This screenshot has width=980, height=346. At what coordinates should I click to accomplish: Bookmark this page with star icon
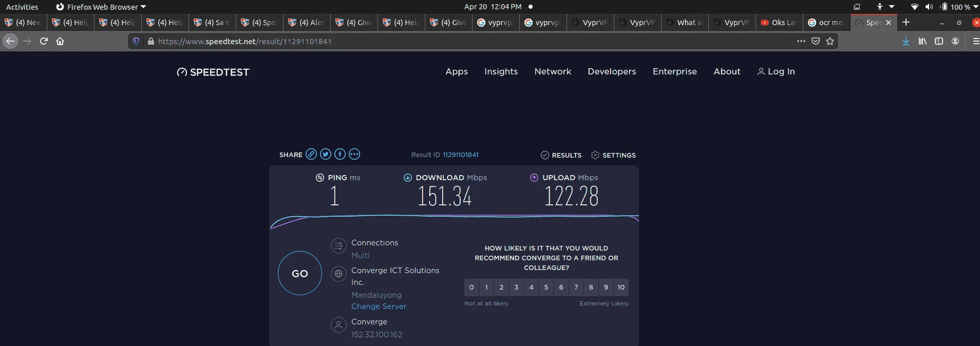tap(830, 41)
